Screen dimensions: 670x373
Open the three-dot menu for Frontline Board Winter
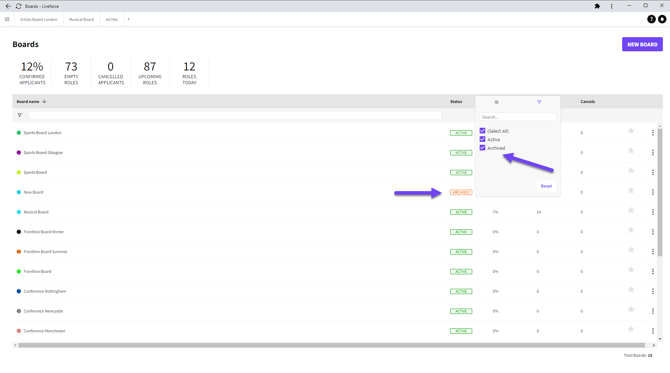point(653,232)
